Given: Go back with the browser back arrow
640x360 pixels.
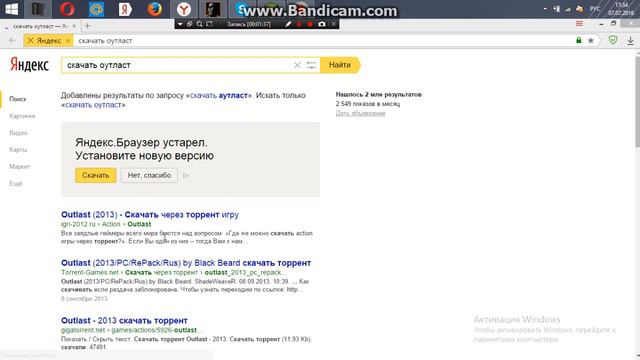Looking at the screenshot, I should (x=12, y=40).
